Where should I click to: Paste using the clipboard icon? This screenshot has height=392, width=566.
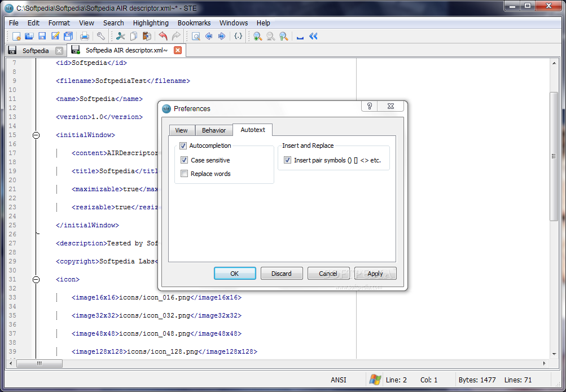[x=147, y=36]
